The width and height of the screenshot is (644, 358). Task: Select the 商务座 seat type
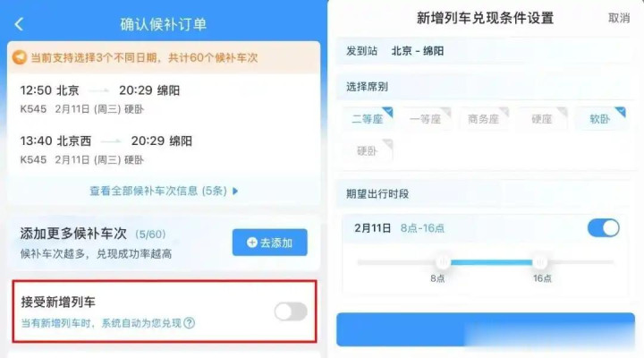[x=484, y=119]
